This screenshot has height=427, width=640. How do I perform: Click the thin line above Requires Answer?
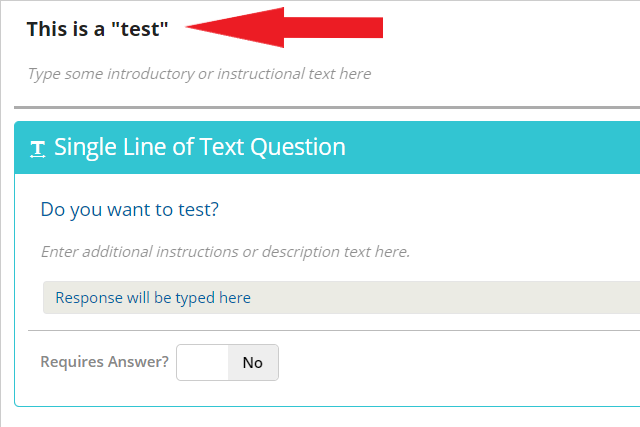[x=334, y=330]
